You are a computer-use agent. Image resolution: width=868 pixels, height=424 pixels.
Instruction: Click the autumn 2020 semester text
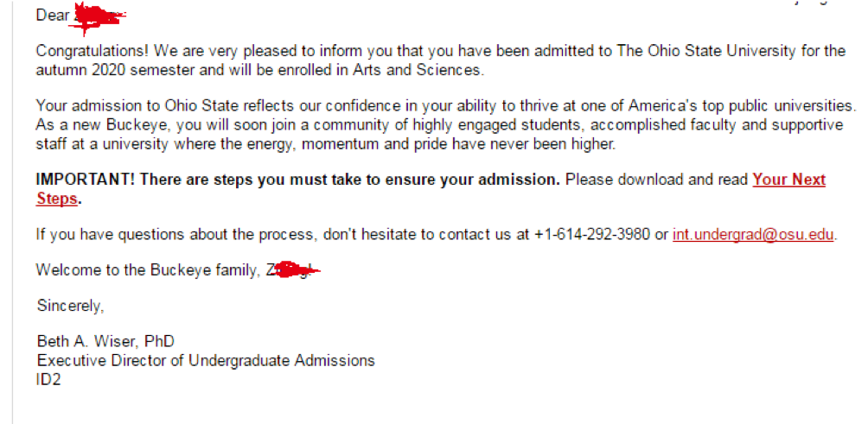tap(110, 71)
